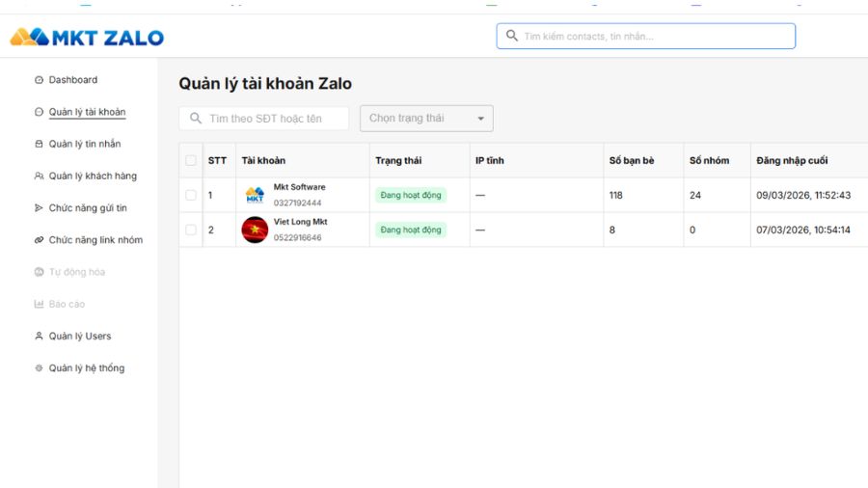
Task: Open the Chọn trạng thái dropdown
Action: tap(426, 119)
